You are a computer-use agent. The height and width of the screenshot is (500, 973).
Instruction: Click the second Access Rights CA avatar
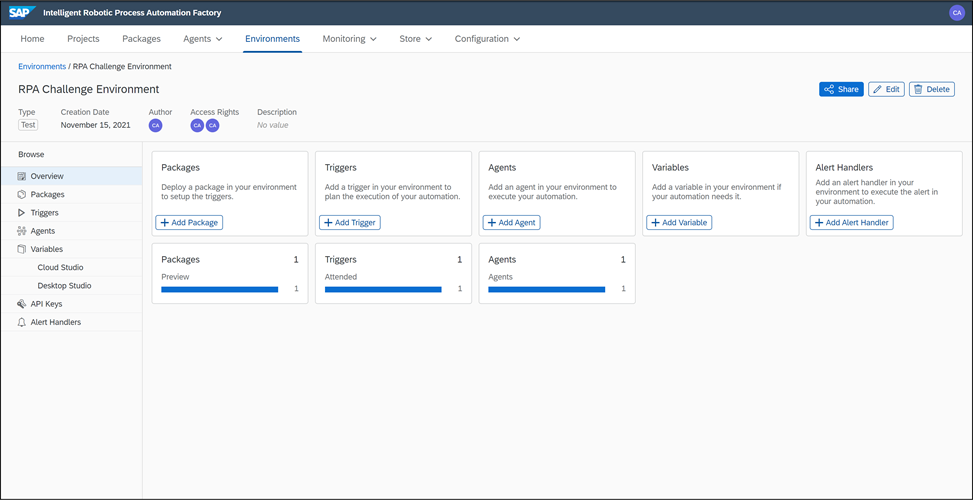(212, 126)
